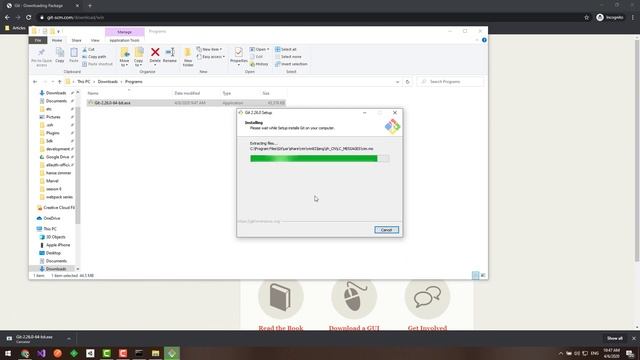Image resolution: width=640 pixels, height=360 pixels.
Task: Select OneDrive in the navigation pane
Action: point(52,218)
